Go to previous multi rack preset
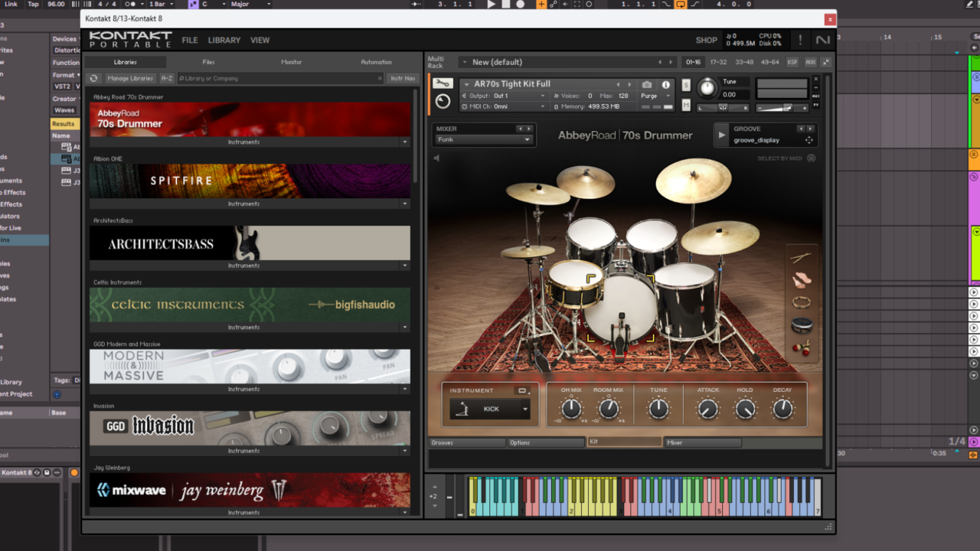Viewport: 980px width, 551px height. click(x=660, y=62)
